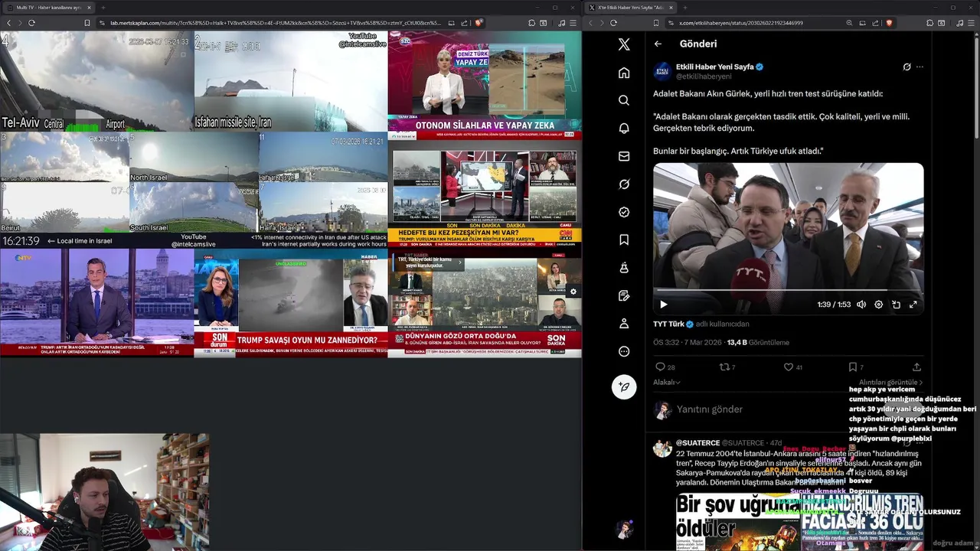This screenshot has height=551, width=980.
Task: Open Profile icon in X sidebar
Action: 624,324
